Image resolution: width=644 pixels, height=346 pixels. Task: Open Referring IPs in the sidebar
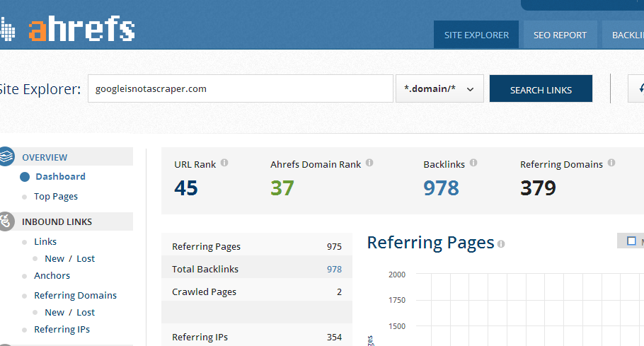pyautogui.click(x=62, y=329)
